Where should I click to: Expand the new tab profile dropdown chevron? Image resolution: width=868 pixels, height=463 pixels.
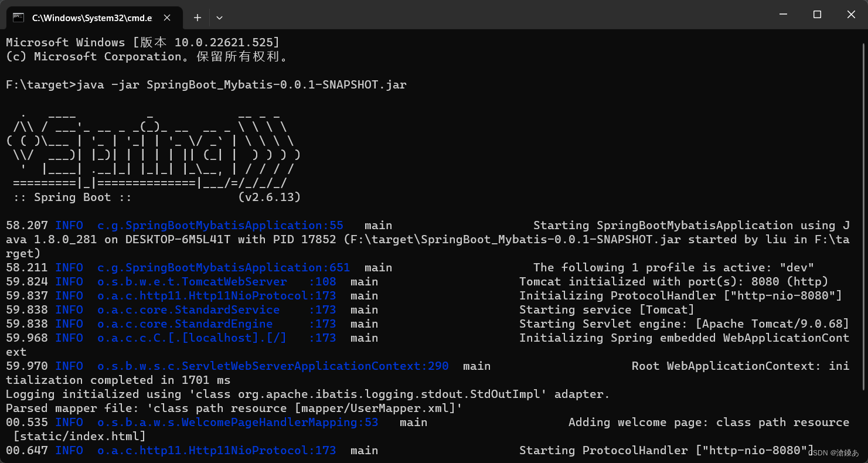pos(219,18)
